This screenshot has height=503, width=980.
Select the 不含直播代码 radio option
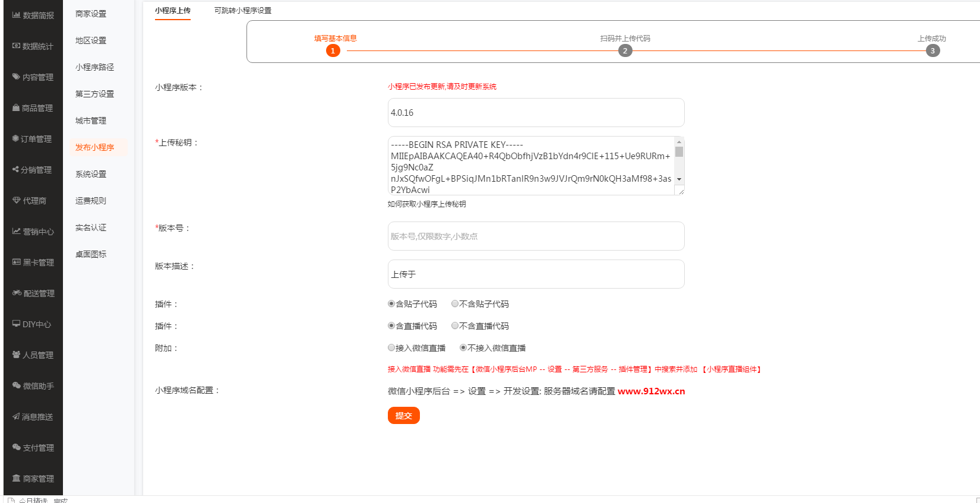(455, 326)
